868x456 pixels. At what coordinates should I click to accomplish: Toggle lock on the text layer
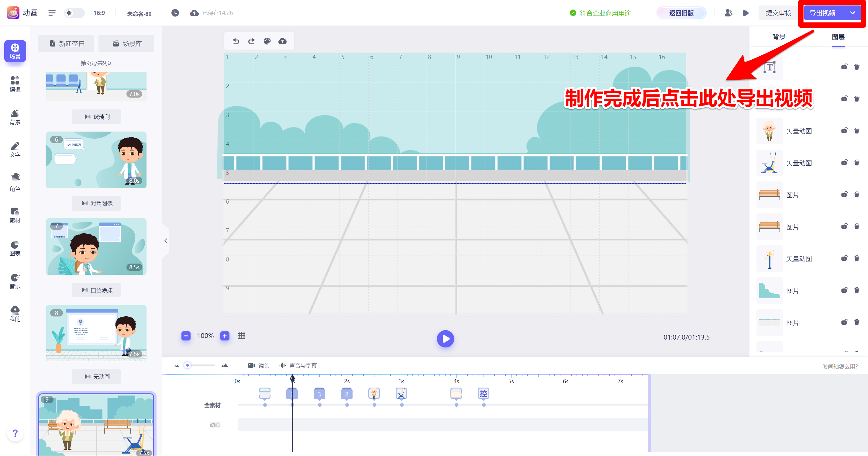tap(844, 67)
